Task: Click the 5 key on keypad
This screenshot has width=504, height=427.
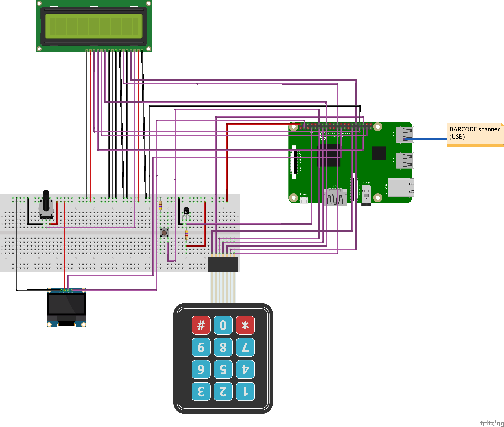Action: pyautogui.click(x=223, y=369)
